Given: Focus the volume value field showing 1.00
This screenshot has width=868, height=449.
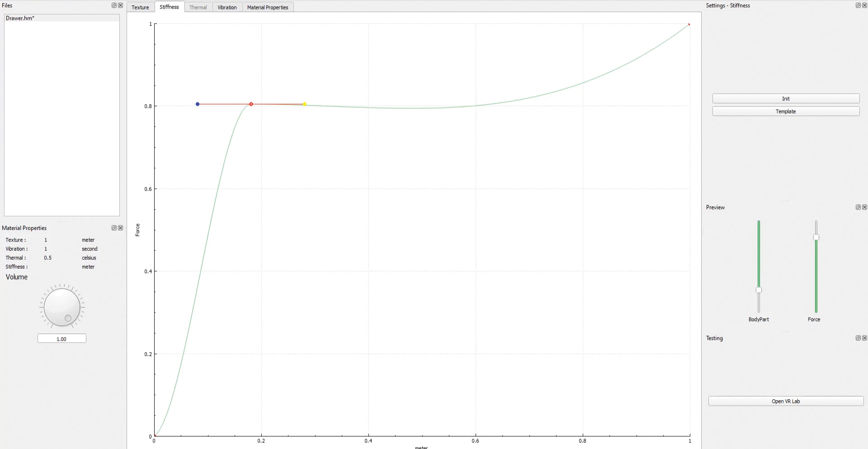Looking at the screenshot, I should 61,339.
